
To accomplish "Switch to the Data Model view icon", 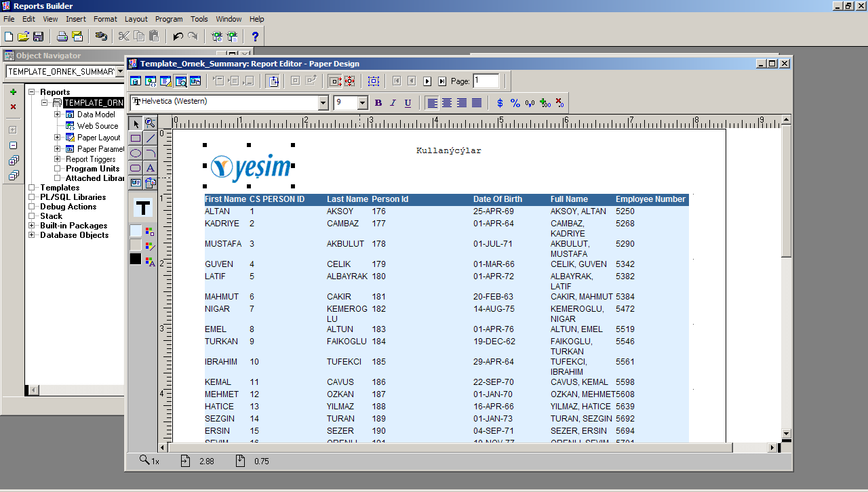I will pyautogui.click(x=136, y=81).
